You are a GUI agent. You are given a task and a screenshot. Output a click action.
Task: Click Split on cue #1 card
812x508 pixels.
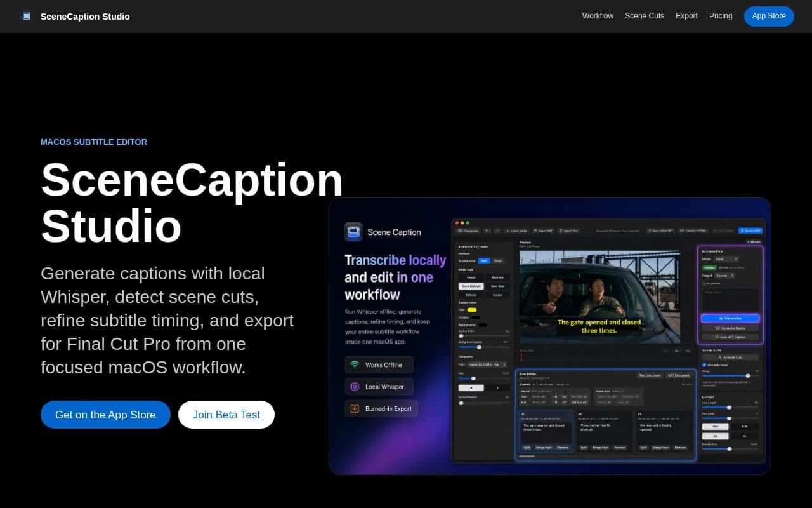[x=527, y=448]
